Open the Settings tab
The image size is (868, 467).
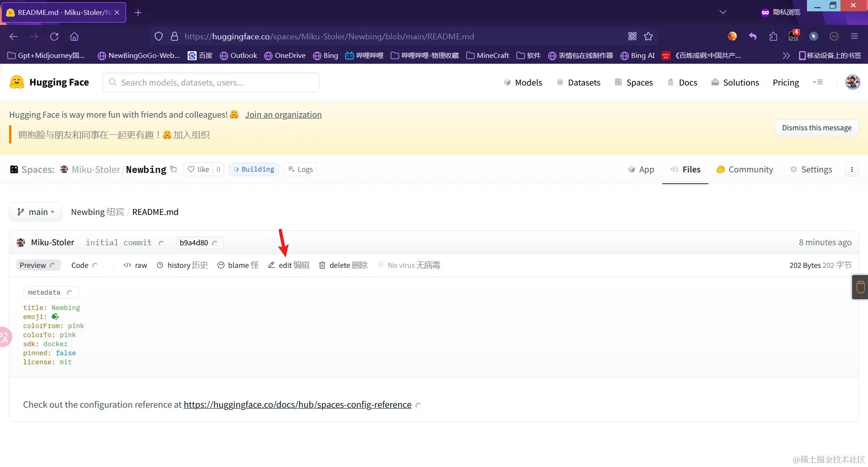coord(811,169)
